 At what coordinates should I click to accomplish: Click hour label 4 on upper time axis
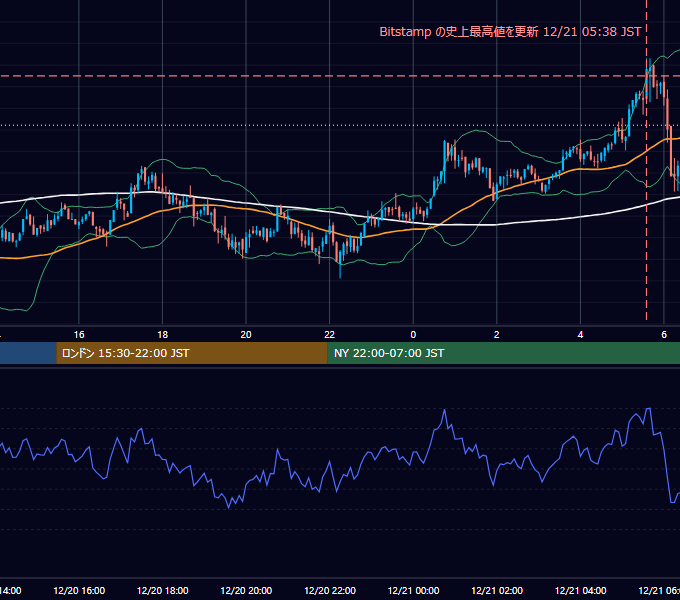pos(580,335)
